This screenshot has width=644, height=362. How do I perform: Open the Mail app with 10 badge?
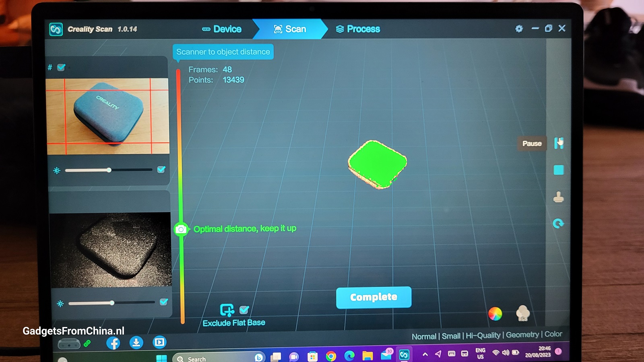386,355
